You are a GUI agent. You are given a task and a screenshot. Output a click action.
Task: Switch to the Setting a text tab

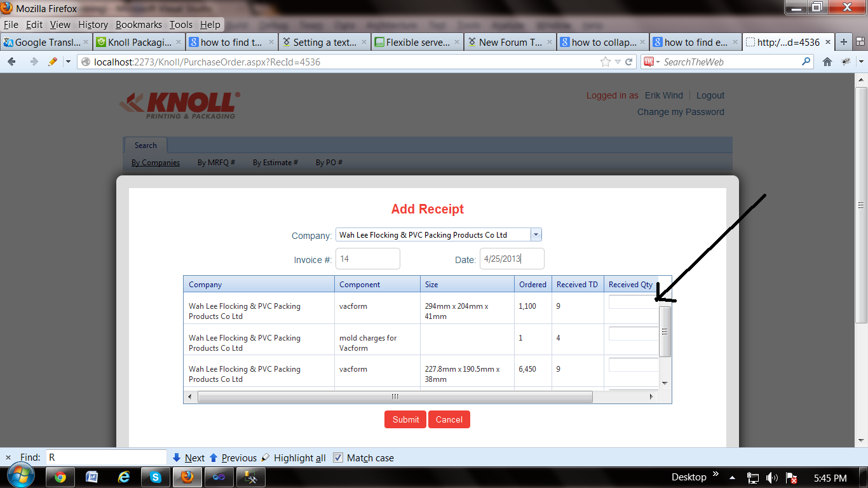pyautogui.click(x=325, y=42)
